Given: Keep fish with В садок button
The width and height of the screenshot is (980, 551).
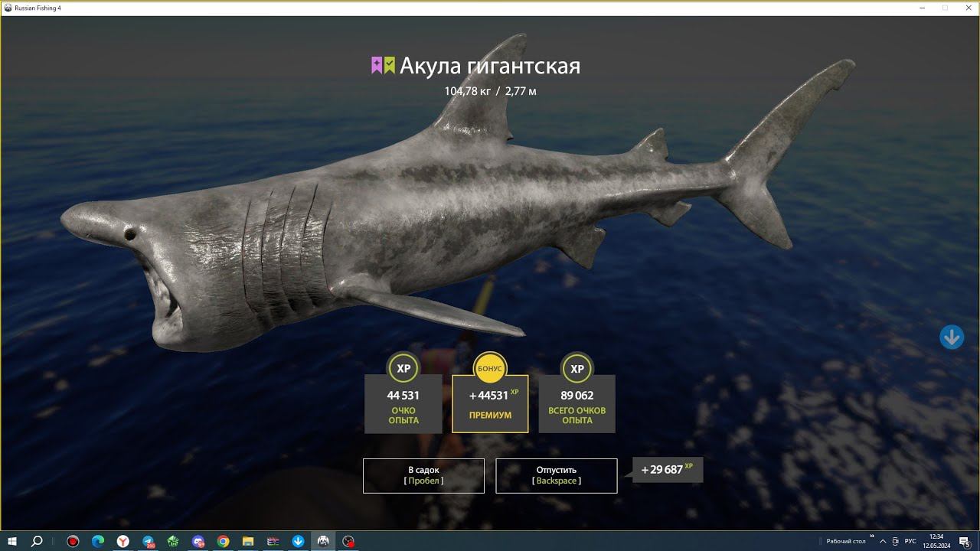Looking at the screenshot, I should point(423,475).
